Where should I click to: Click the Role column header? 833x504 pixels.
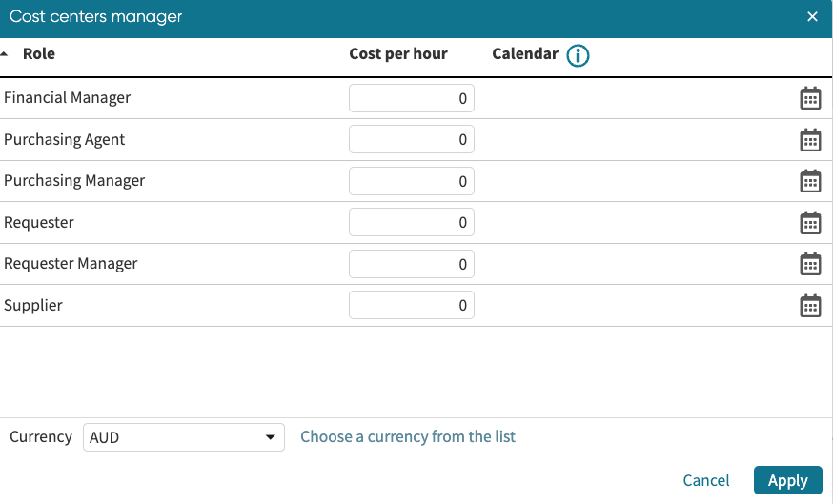pos(39,54)
